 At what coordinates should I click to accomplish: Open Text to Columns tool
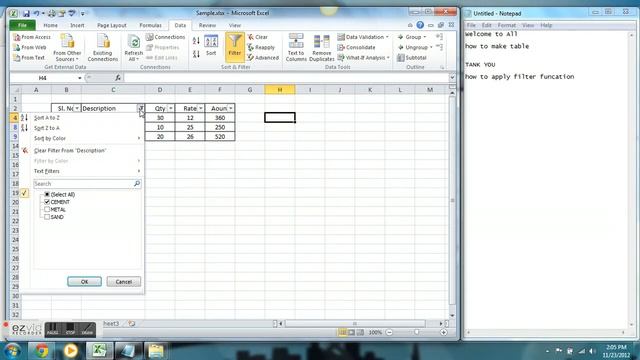[296, 48]
